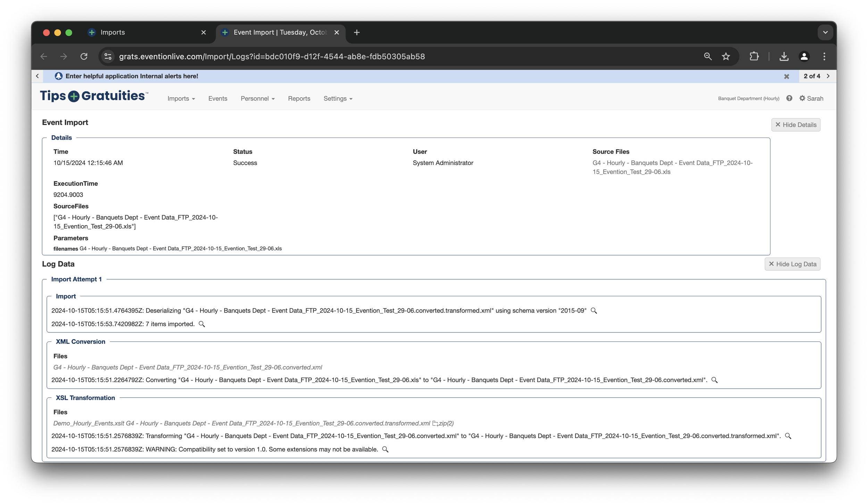Expand the Personnel dropdown menu
This screenshot has height=504, width=868.
257,99
